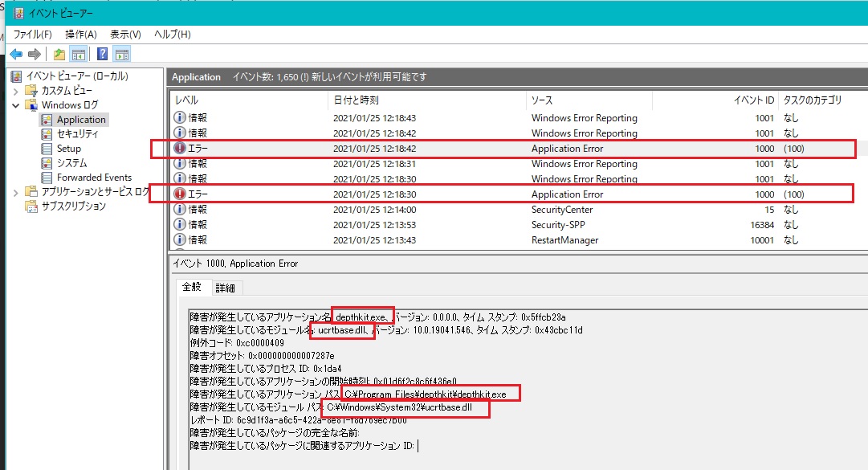Screen dimensions: 868x470
Task: Click the Back arrow toolbar icon
Action: pos(15,55)
